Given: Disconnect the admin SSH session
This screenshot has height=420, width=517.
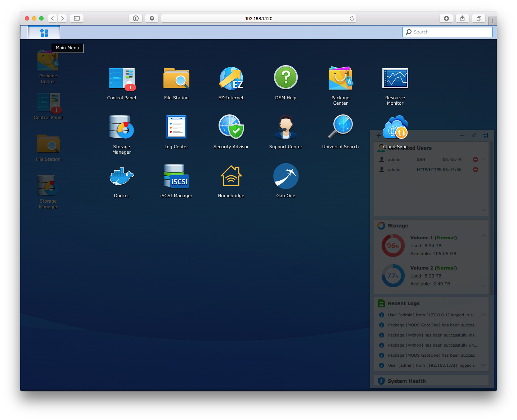Looking at the screenshot, I should 476,159.
